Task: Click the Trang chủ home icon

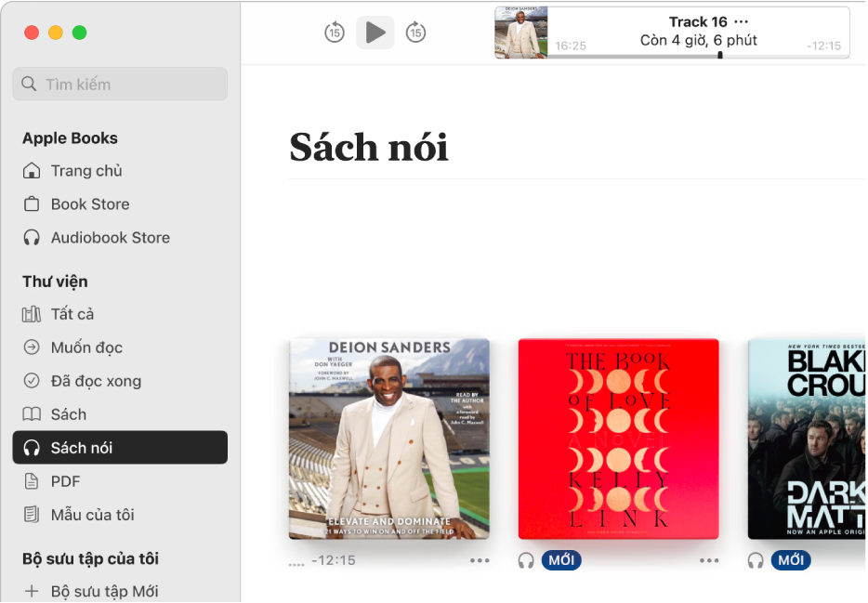Action: click(x=32, y=170)
